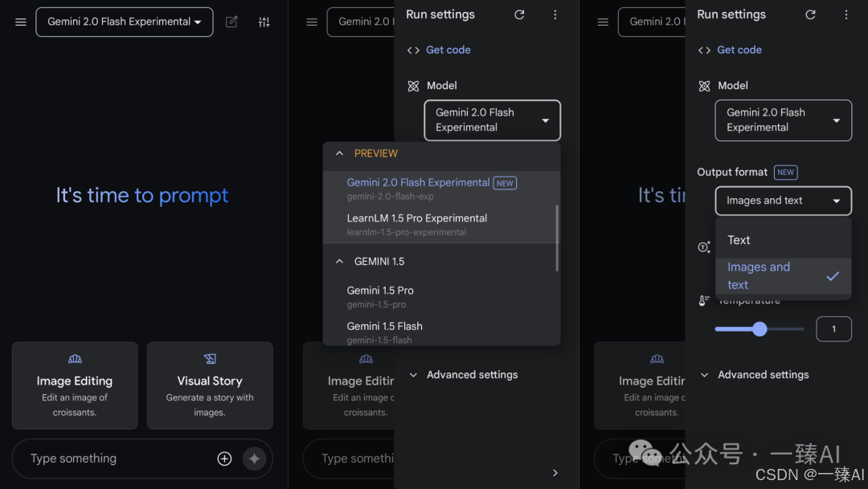Click the Run settings title in middle panel

point(440,15)
